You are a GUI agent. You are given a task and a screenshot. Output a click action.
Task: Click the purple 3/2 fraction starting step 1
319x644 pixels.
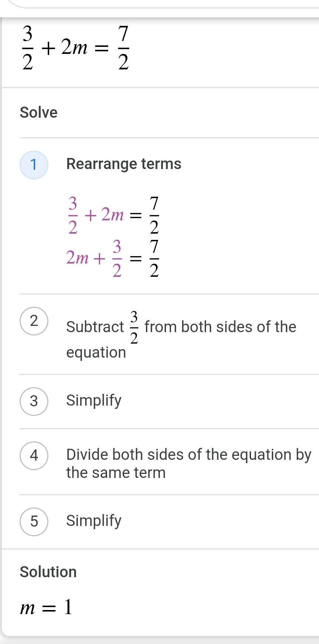[x=73, y=215]
